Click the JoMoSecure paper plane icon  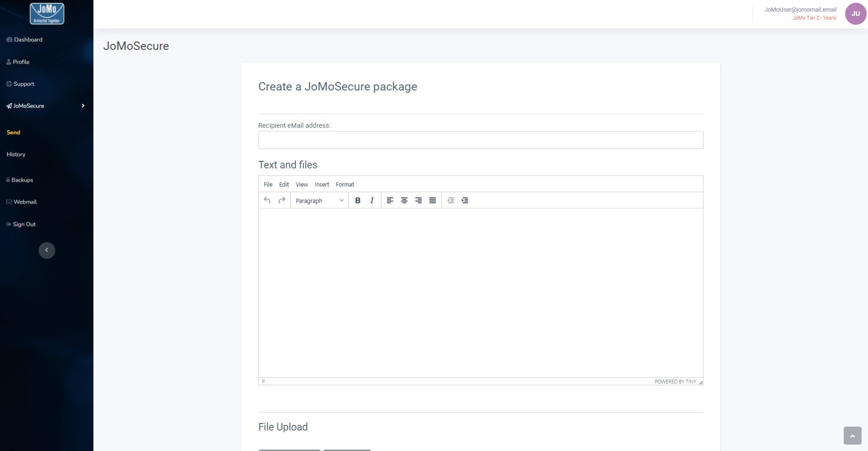9,106
